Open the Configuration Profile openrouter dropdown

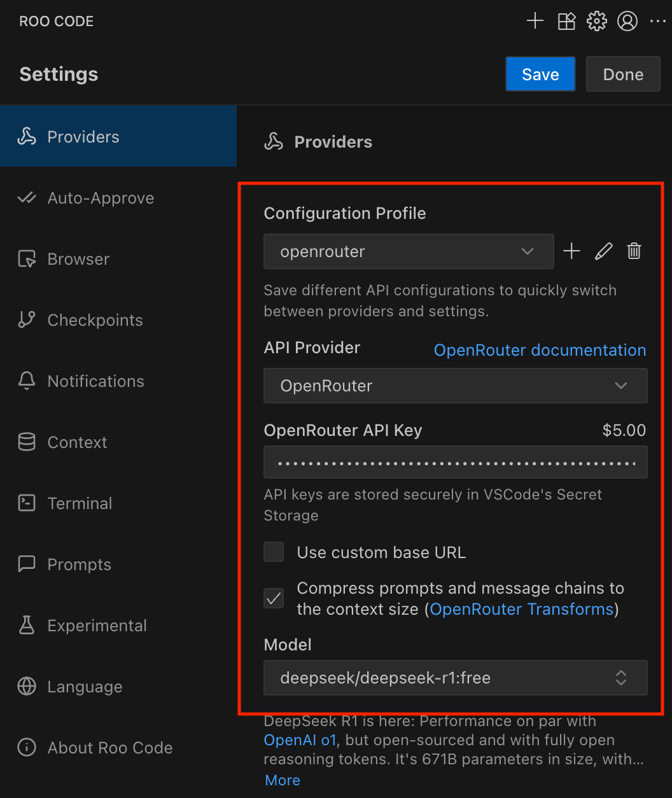point(409,251)
